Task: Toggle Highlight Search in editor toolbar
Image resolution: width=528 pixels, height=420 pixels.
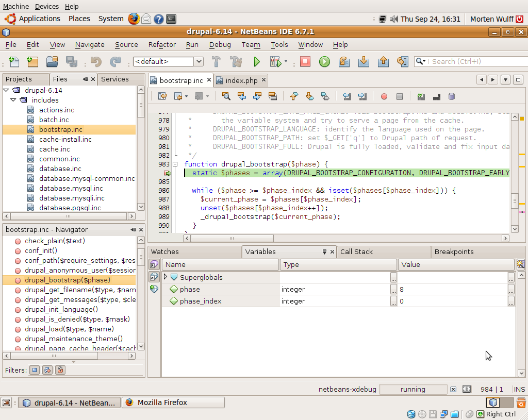Action: pos(273,96)
